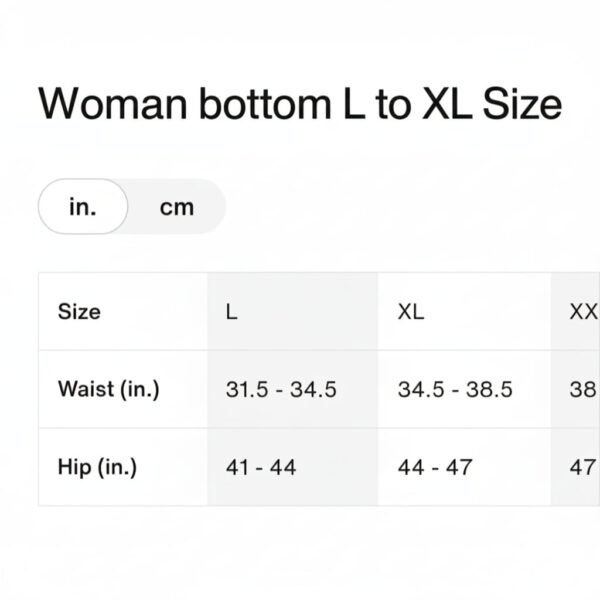This screenshot has width=600, height=600.
Task: Click the "Size" table header cell
Action: (79, 311)
